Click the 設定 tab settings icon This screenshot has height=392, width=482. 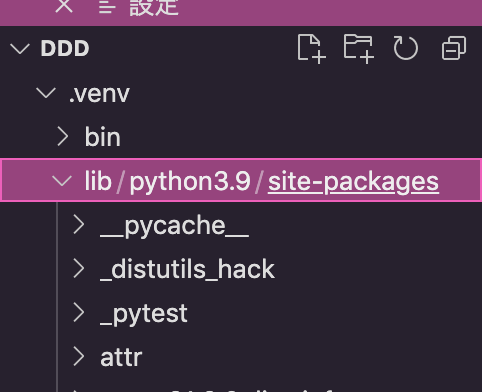tap(107, 7)
